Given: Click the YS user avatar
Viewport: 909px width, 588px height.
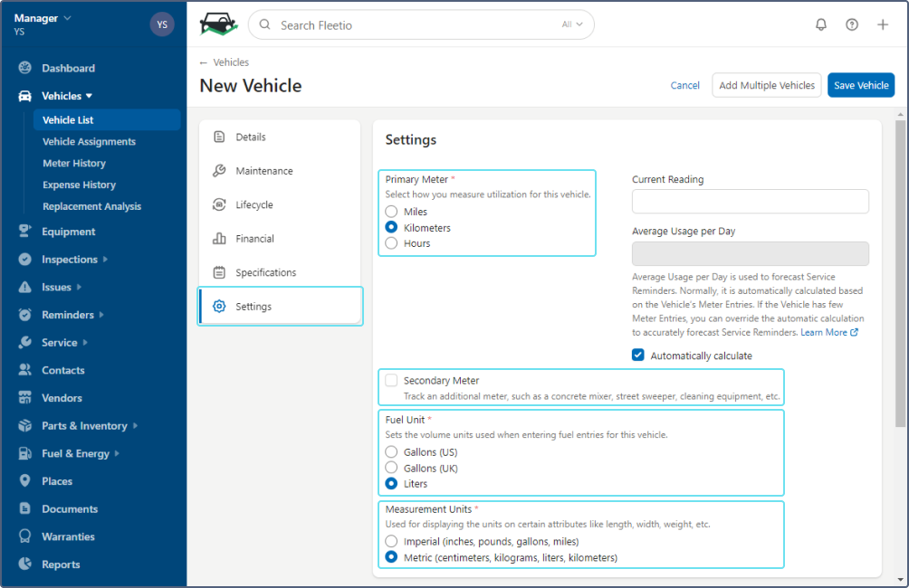Looking at the screenshot, I should pos(162,24).
